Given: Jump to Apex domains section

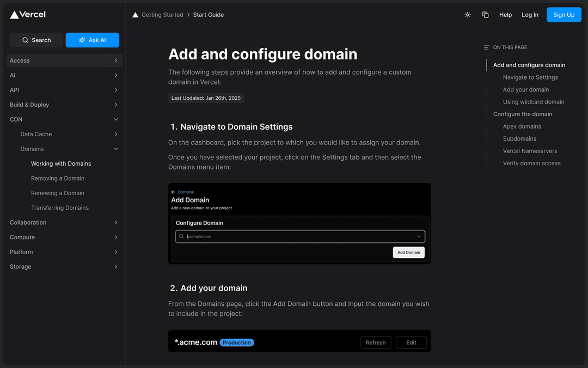Looking at the screenshot, I should 522,126.
